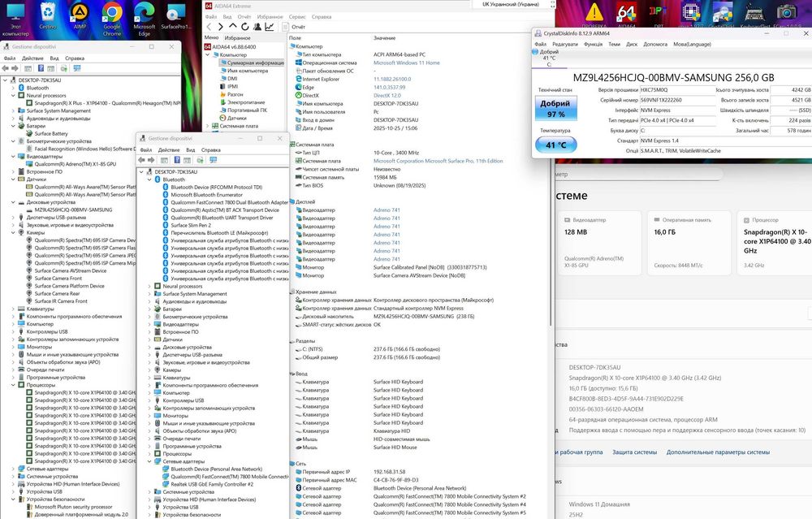Open Вид menu in front Device Manager

[191, 150]
